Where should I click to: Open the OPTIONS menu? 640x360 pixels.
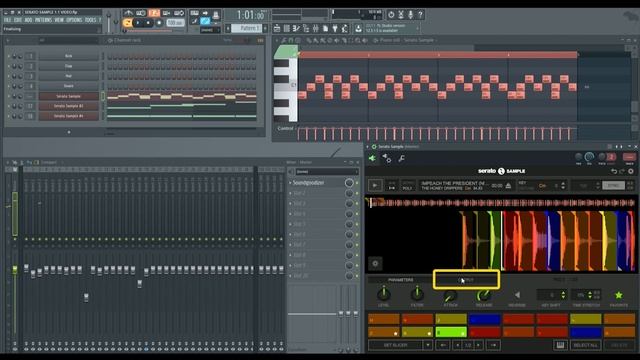pos(74,20)
